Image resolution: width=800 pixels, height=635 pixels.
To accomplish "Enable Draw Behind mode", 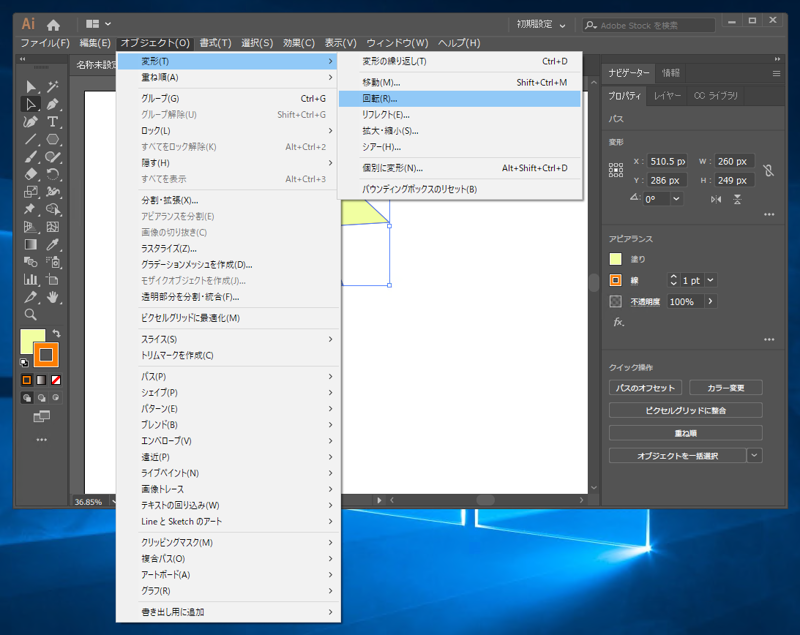I will click(x=41, y=398).
